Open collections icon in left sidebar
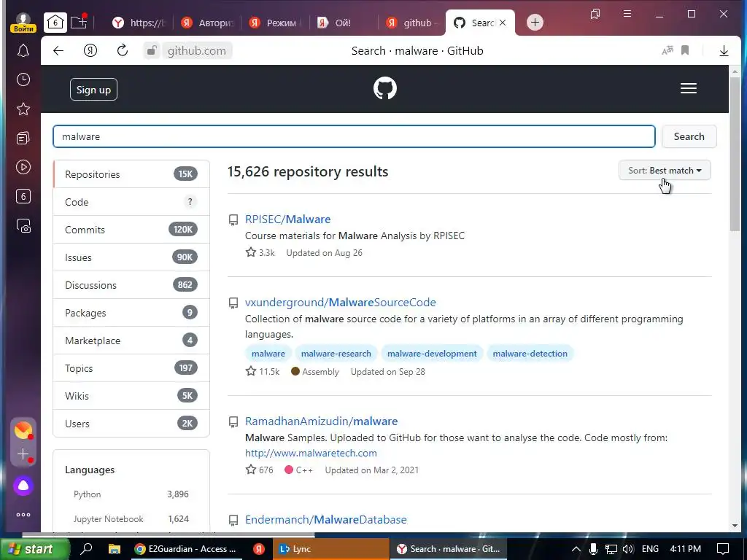Screen dimensions: 747x560 23,138
